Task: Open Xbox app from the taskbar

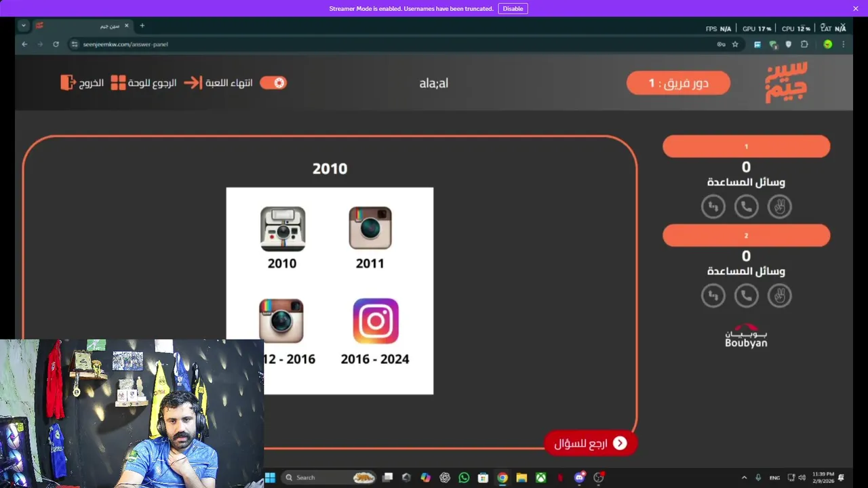Action: pyautogui.click(x=541, y=477)
